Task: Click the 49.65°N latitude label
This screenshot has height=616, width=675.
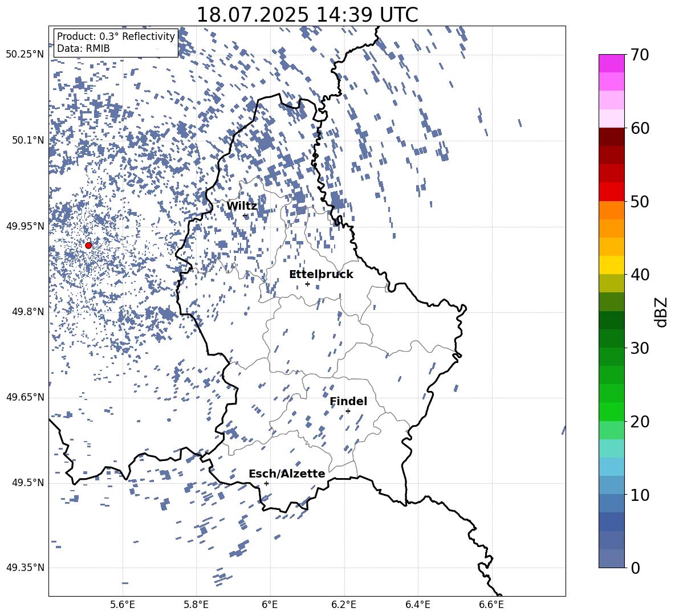Action: tap(25, 397)
